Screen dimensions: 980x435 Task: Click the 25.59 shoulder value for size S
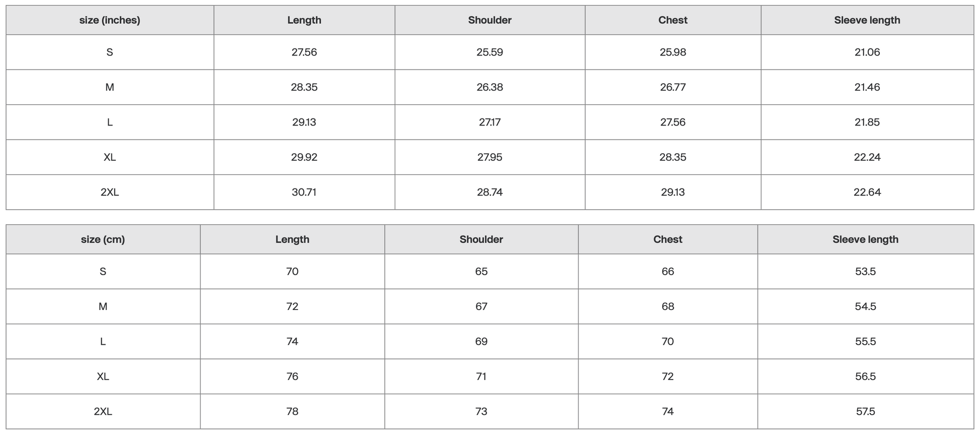tap(489, 52)
